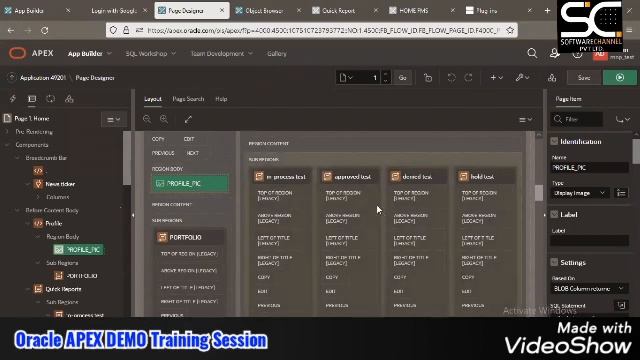
Task: Open SQL Workshop menu
Action: pos(151,53)
